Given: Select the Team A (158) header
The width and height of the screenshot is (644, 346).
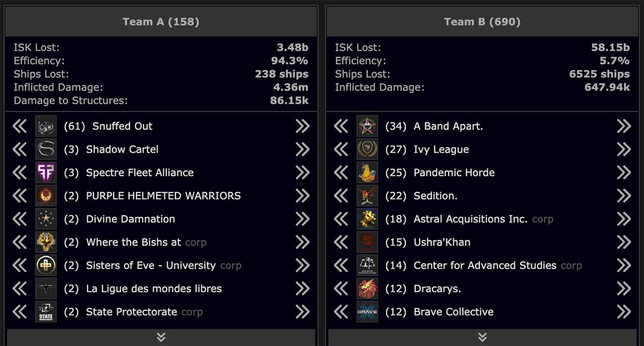Looking at the screenshot, I should click(161, 22).
